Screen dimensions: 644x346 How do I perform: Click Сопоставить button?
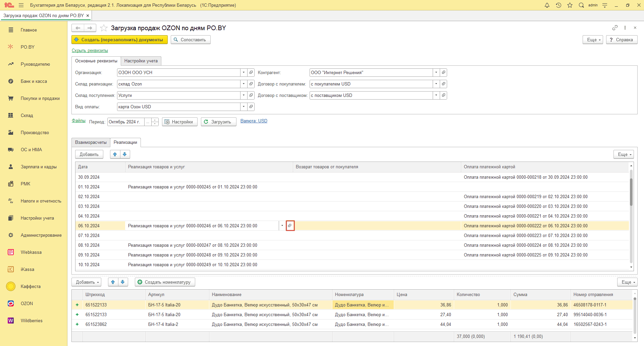[x=191, y=40]
